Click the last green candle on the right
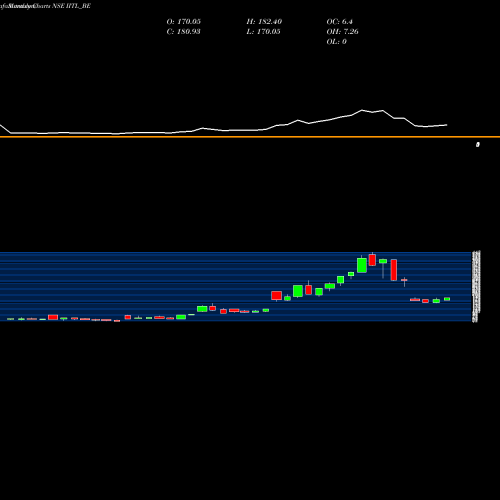This screenshot has width=500, height=500. 447,299
